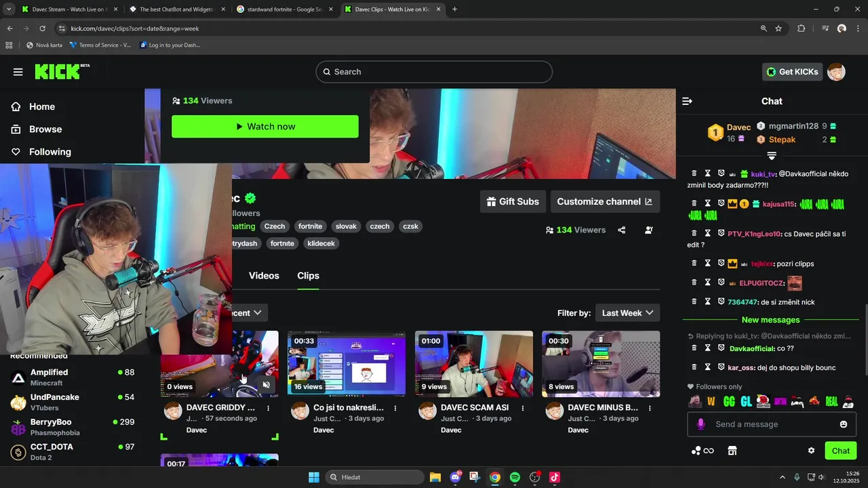The width and height of the screenshot is (868, 488).
Task: Insert the GG emote
Action: click(x=729, y=401)
